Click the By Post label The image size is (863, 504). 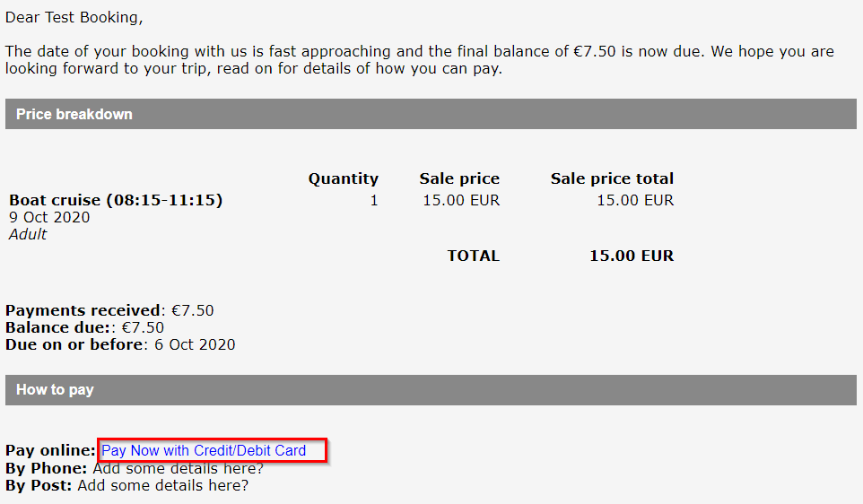pyautogui.click(x=39, y=486)
